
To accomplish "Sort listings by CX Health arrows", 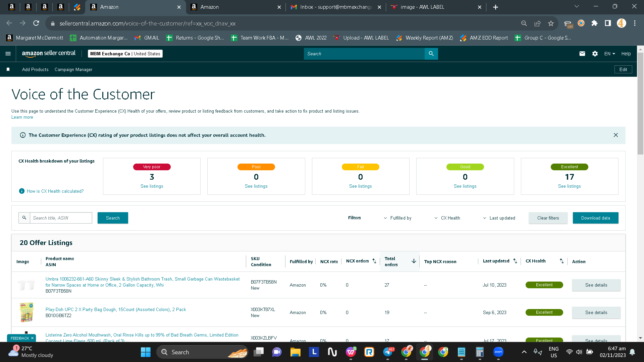I will pos(562,261).
